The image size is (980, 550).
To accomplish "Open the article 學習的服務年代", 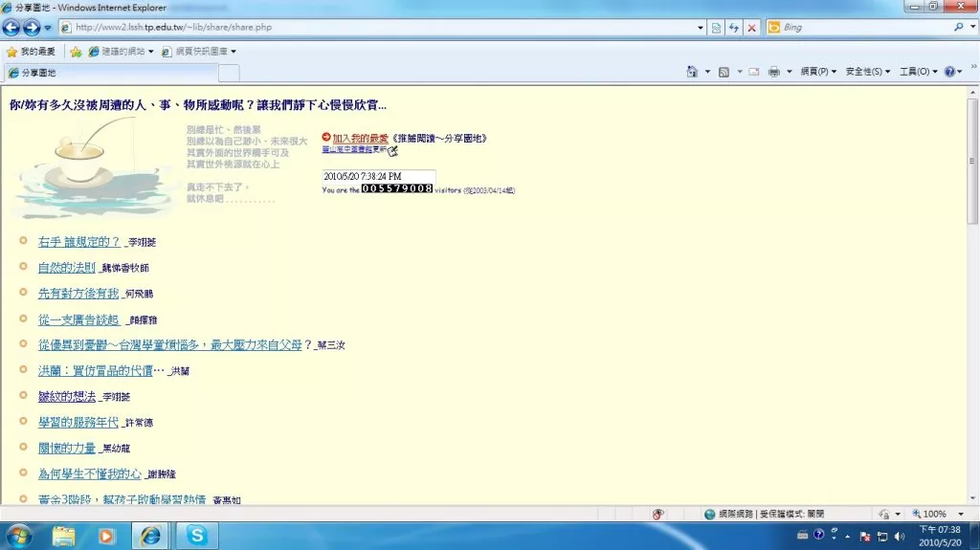I will pyautogui.click(x=78, y=423).
